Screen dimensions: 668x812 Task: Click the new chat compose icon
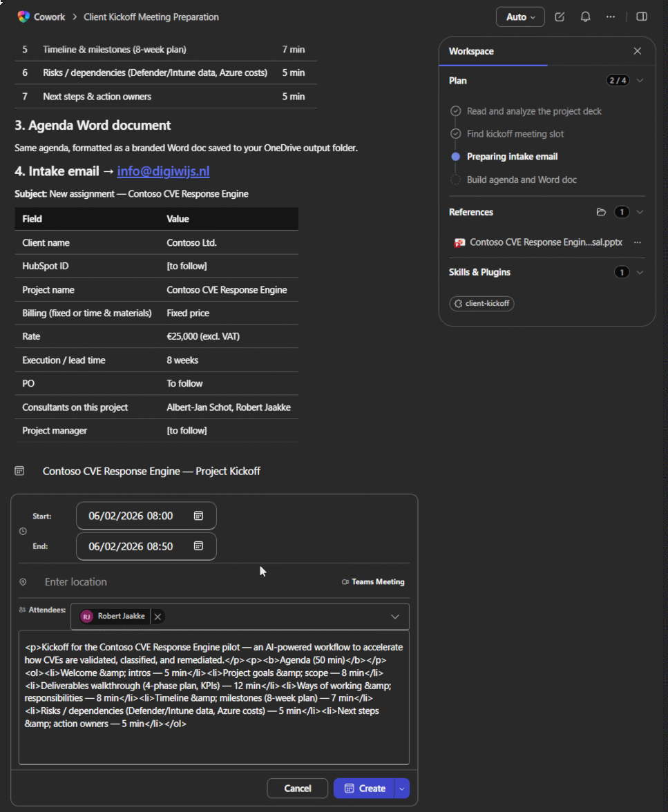560,17
